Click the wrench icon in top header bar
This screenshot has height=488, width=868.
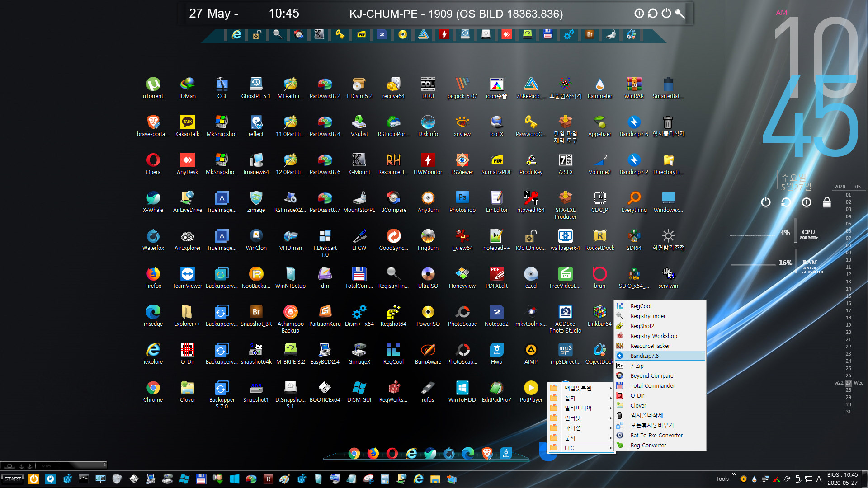tap(679, 14)
